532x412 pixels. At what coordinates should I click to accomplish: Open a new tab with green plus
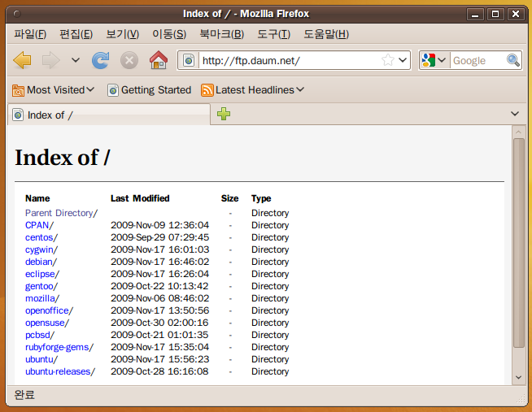pyautogui.click(x=224, y=114)
